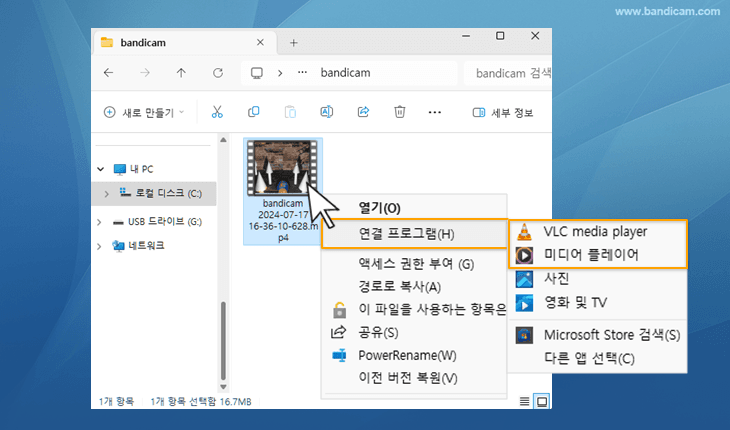
Task: Click the Movies & TV (영화 및 TV) icon
Action: click(524, 303)
